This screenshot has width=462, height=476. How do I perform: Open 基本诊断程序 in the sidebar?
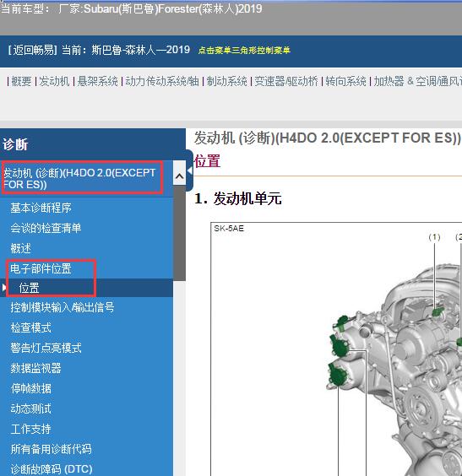click(41, 208)
